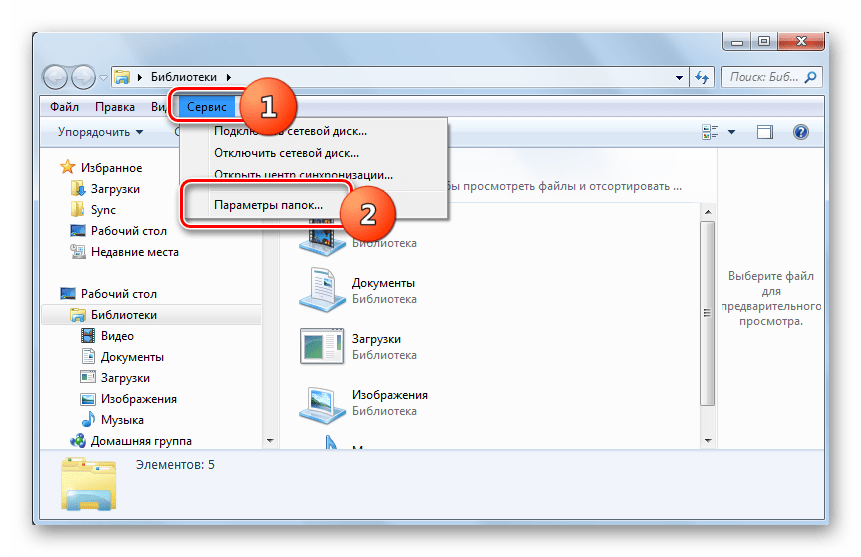Viewport: 861px width, 557px height.
Task: Click the Refresh button by address bar
Action: [x=702, y=77]
